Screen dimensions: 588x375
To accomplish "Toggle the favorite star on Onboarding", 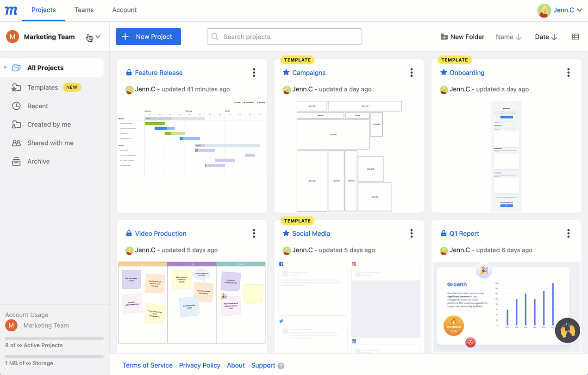I will click(x=444, y=72).
